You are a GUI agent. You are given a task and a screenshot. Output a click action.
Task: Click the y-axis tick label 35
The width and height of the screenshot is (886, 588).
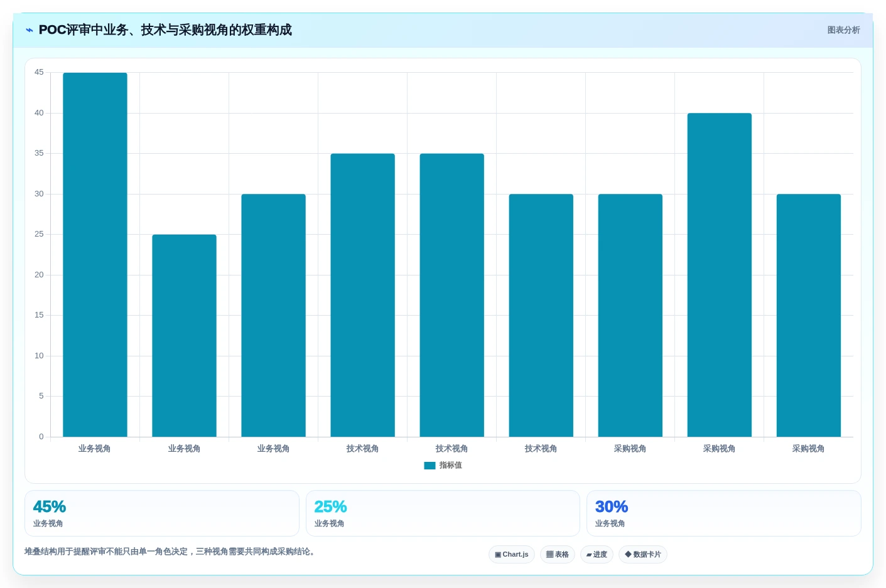click(x=39, y=153)
